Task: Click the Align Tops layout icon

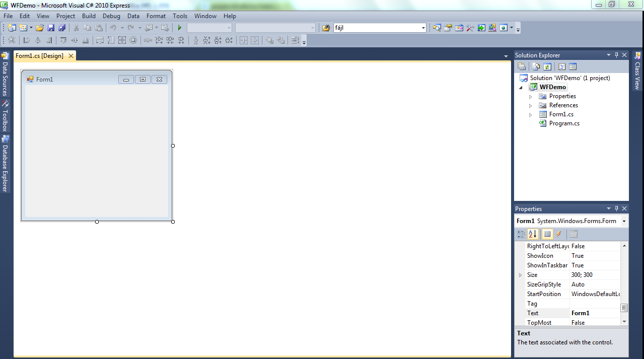Action: tap(63, 40)
